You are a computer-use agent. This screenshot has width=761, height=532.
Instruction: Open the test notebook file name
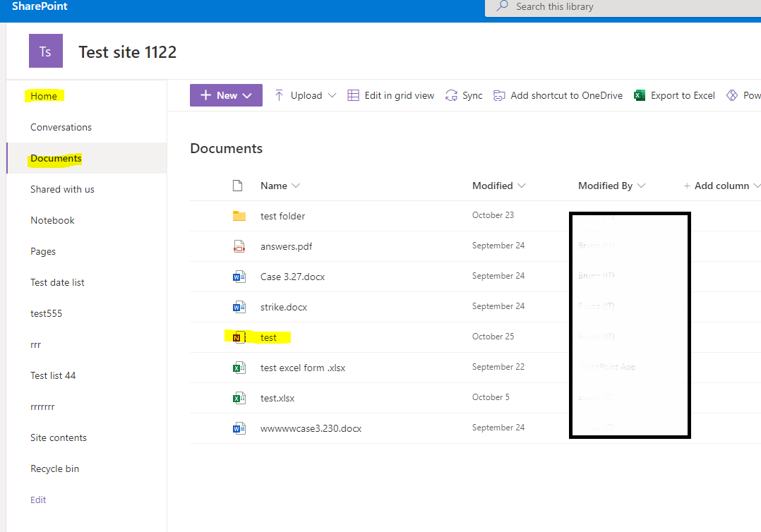[268, 337]
